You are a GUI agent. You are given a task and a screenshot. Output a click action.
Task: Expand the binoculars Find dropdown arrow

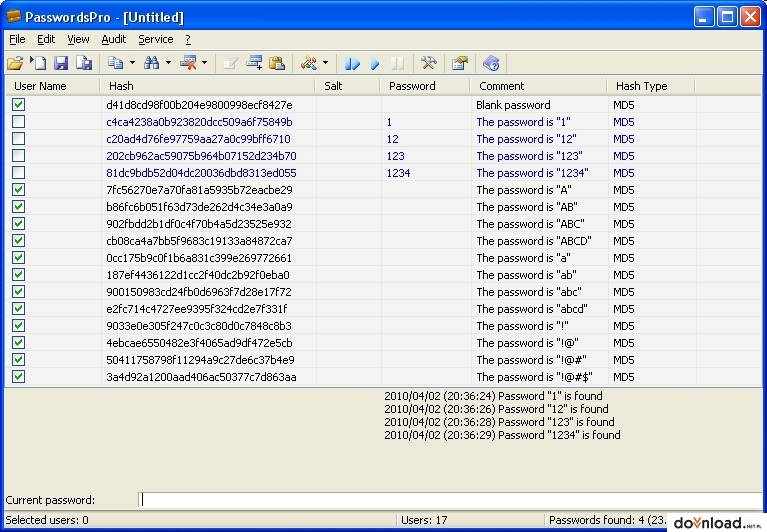tap(168, 63)
